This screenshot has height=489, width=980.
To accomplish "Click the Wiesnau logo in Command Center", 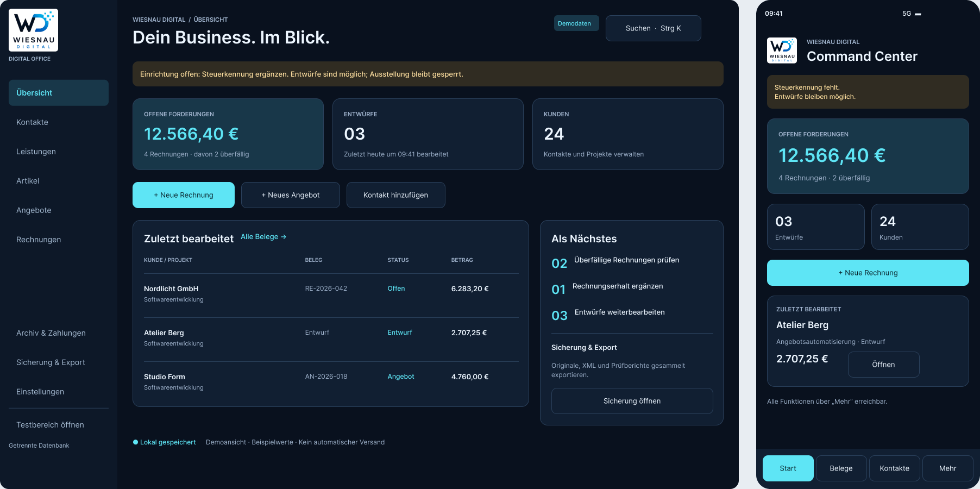I will (x=782, y=51).
